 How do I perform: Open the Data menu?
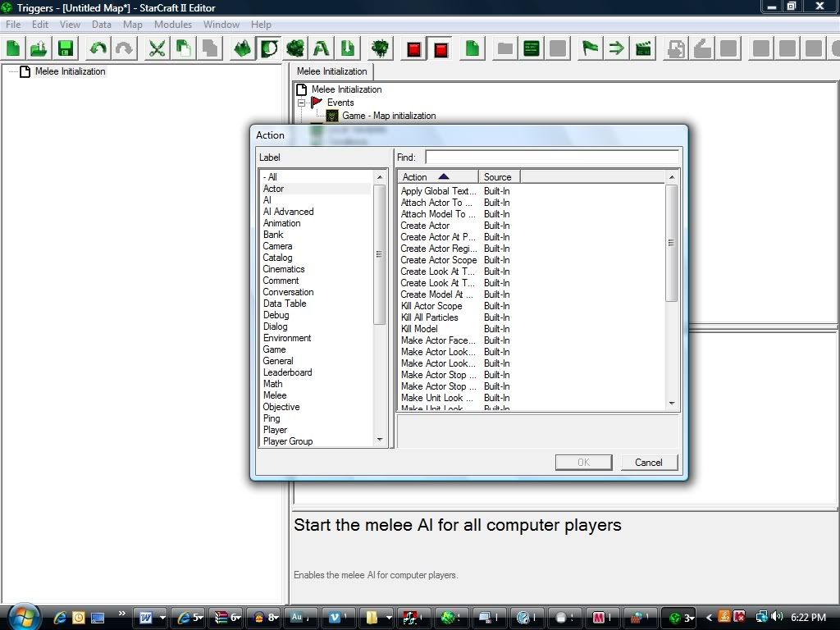pos(101,25)
